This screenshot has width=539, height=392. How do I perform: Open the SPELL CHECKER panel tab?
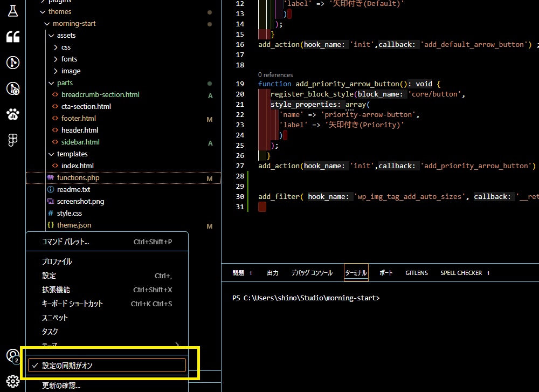point(465,273)
